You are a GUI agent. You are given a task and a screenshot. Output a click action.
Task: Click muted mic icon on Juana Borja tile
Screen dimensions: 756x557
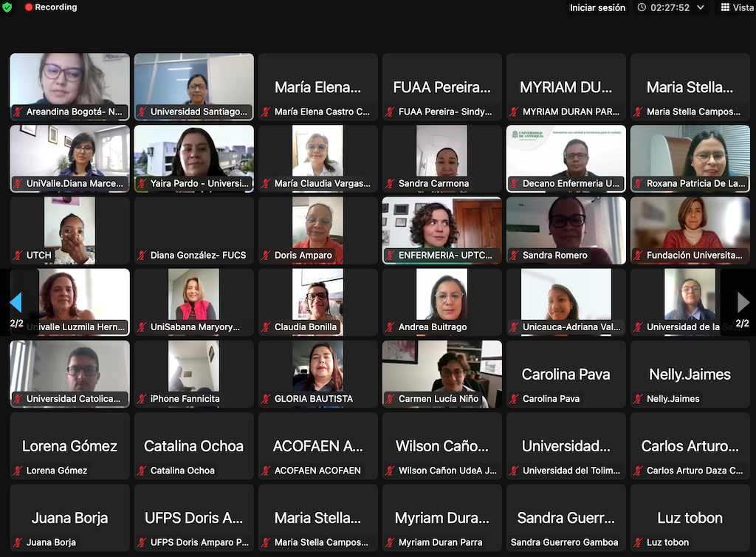click(x=18, y=542)
